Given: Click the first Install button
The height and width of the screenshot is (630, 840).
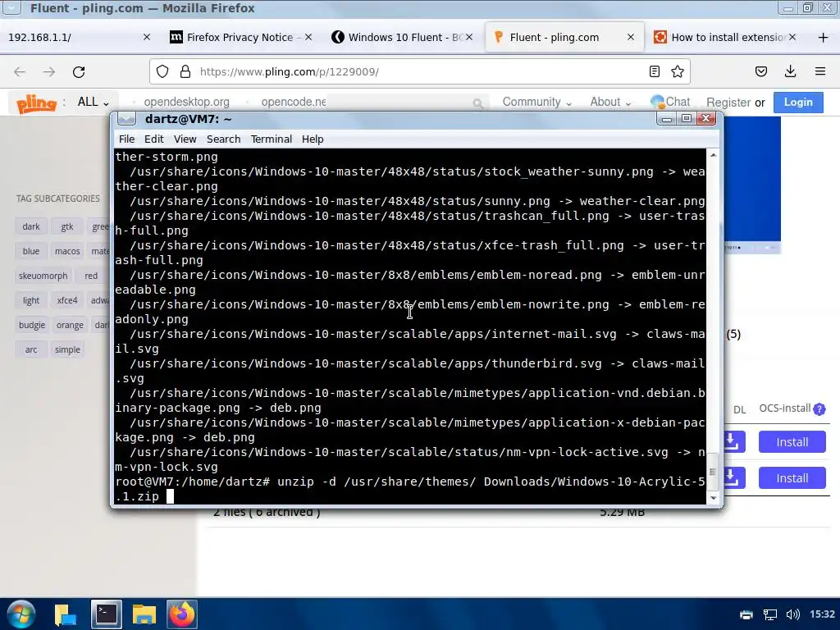Looking at the screenshot, I should [792, 442].
